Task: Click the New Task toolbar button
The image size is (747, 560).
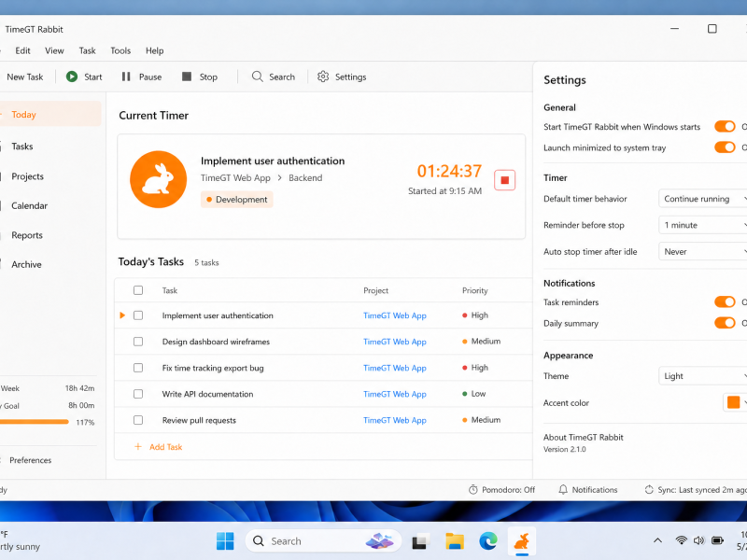Action: [24, 77]
